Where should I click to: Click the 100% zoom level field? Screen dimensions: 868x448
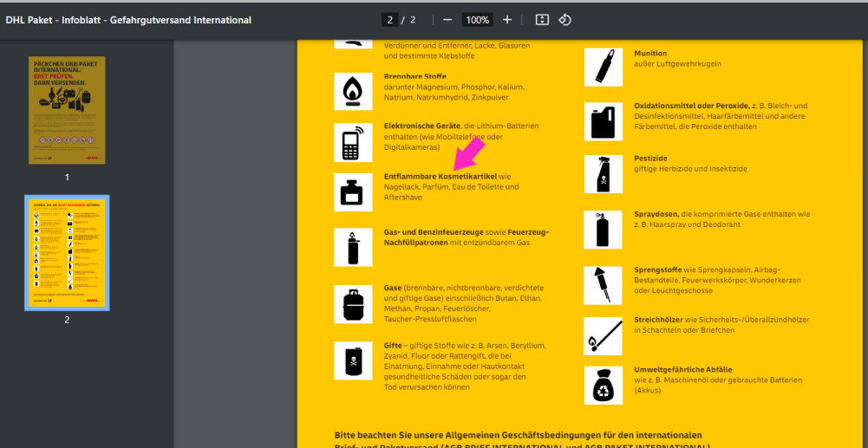click(477, 20)
